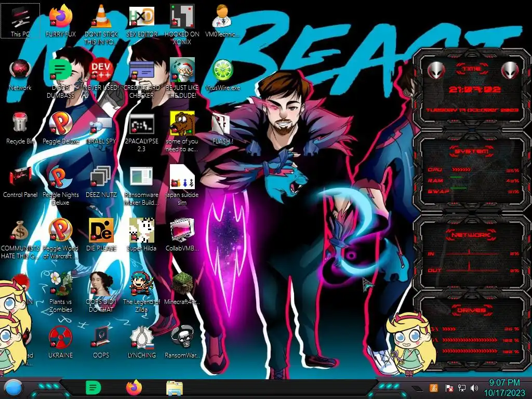
Task: Launch Plants vs Zombies
Action: click(60, 292)
